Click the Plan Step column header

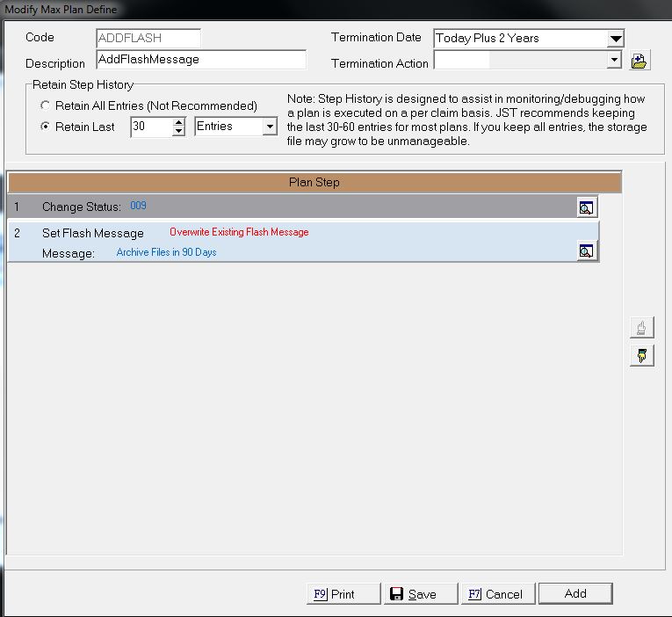pyautogui.click(x=314, y=182)
